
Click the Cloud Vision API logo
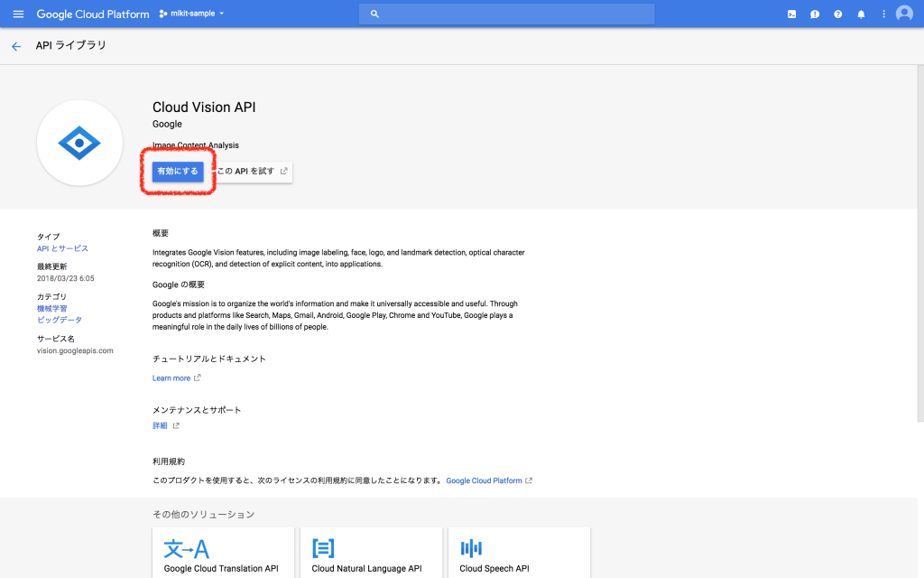(79, 143)
